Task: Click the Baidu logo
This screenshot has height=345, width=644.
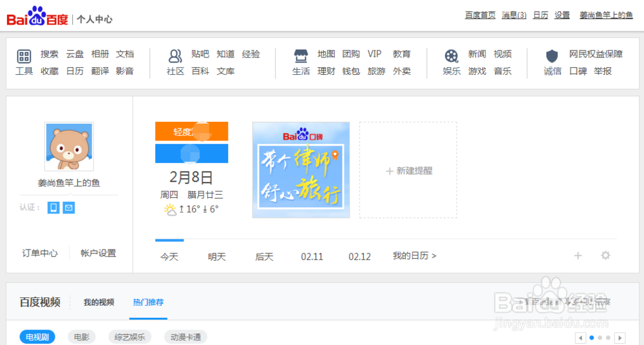Action: (37, 17)
